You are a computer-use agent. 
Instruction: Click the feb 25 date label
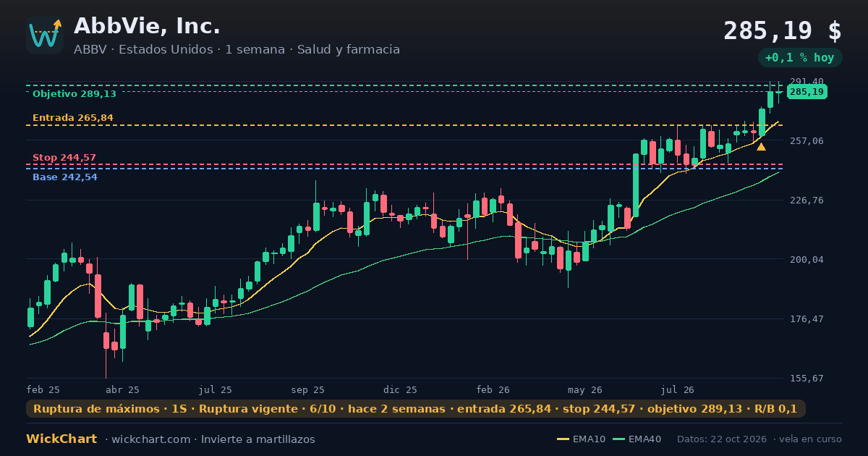pyautogui.click(x=43, y=389)
